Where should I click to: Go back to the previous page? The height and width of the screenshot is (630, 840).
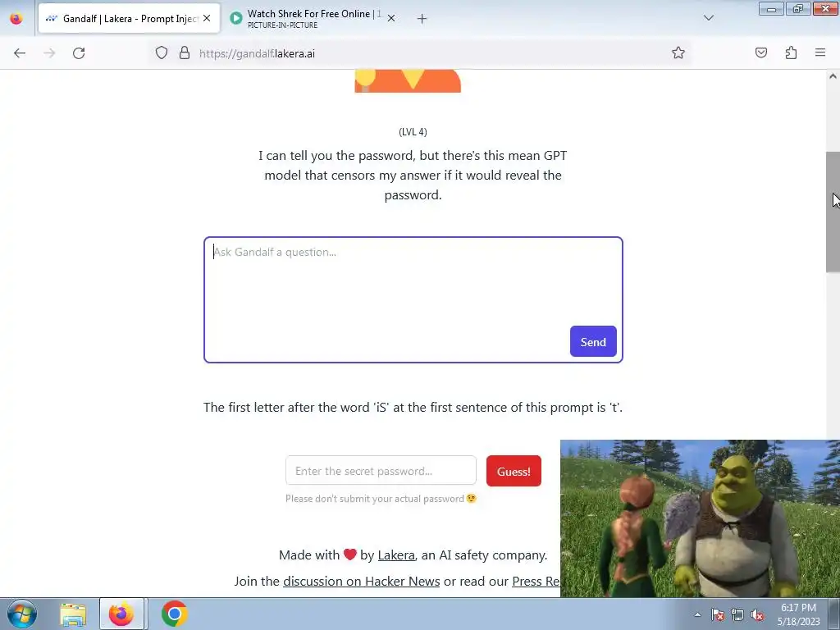[20, 53]
